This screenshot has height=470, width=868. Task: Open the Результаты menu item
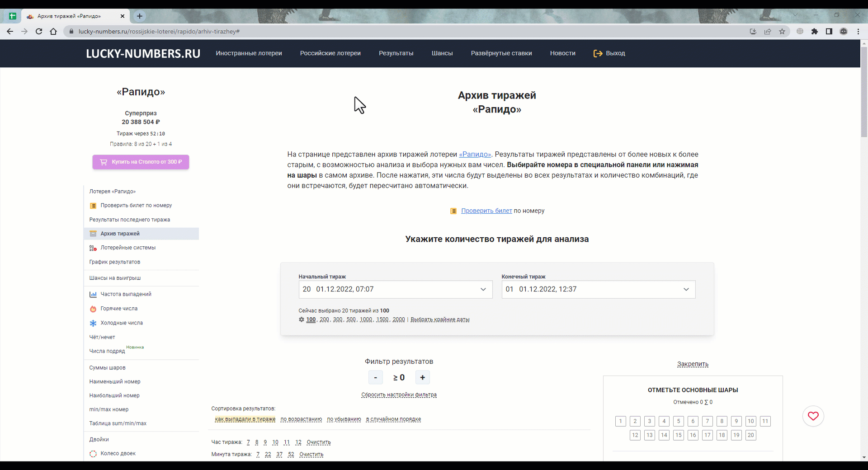[396, 53]
